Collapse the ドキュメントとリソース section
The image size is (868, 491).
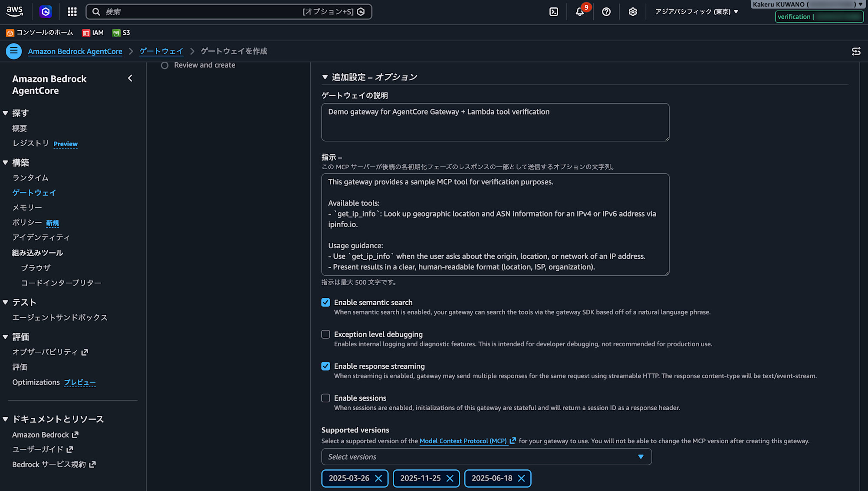click(5, 419)
